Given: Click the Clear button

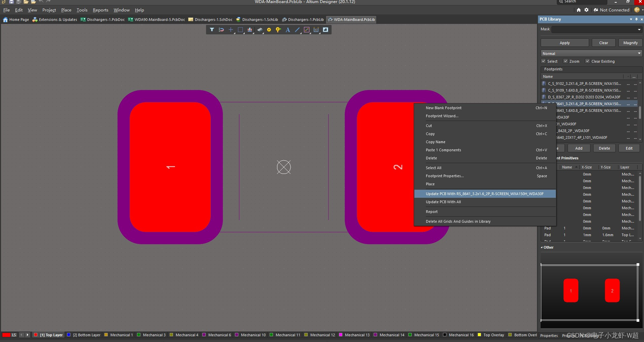Looking at the screenshot, I should pos(604,43).
